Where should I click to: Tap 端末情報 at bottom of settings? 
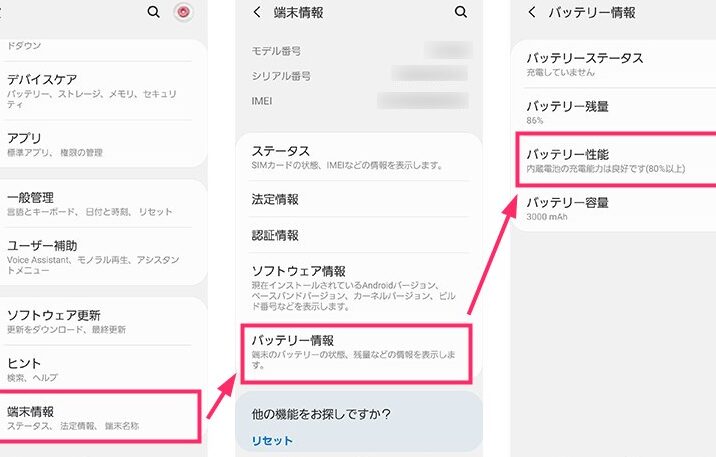(x=100, y=417)
